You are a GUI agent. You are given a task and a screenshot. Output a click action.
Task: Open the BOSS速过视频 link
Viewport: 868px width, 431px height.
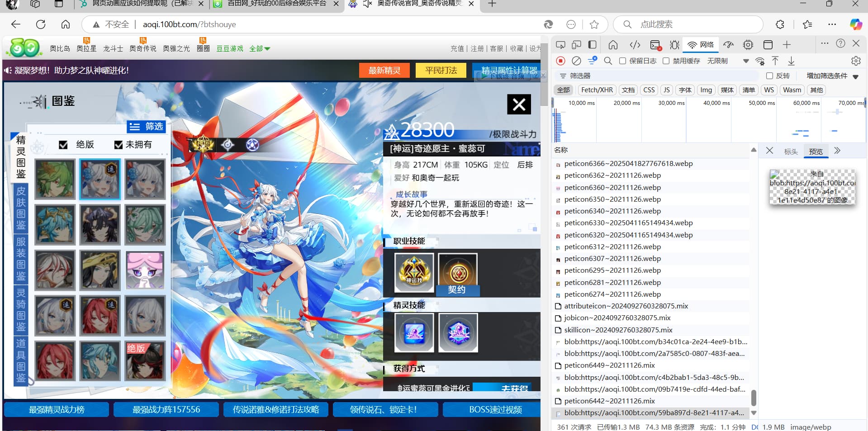pyautogui.click(x=492, y=410)
